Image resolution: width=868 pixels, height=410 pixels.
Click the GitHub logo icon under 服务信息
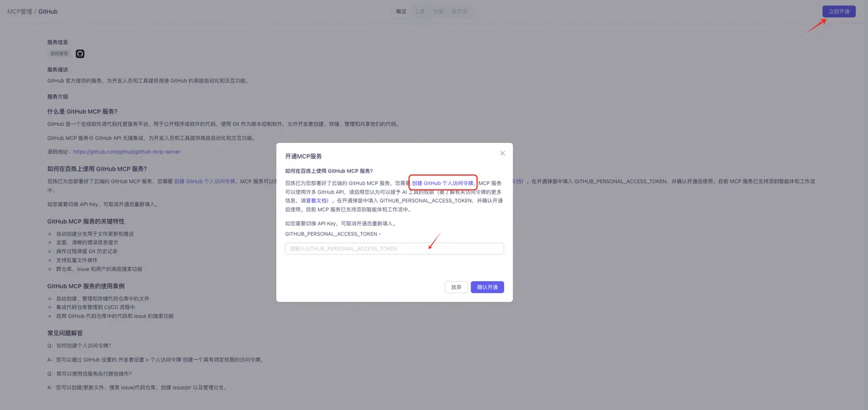tap(80, 54)
